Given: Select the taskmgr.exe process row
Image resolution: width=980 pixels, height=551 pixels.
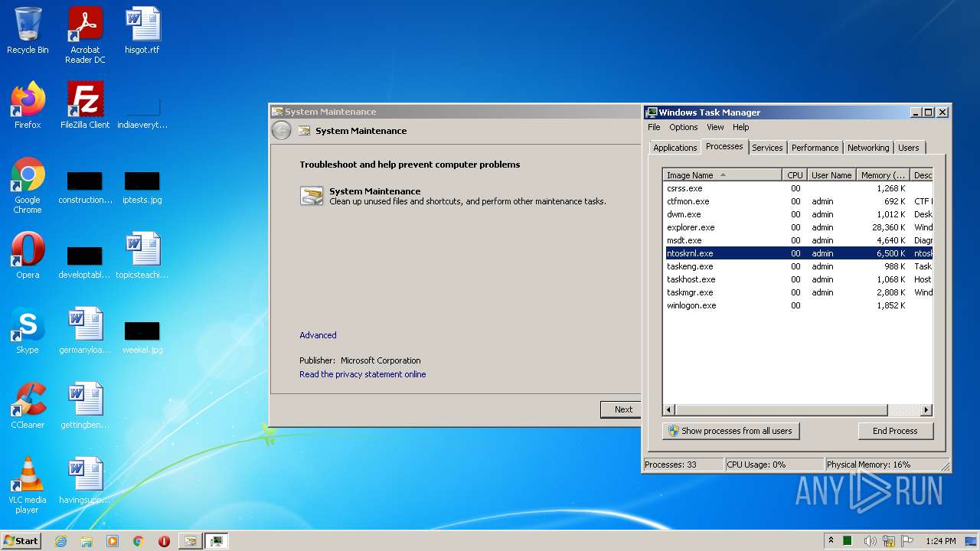Looking at the screenshot, I should point(798,292).
